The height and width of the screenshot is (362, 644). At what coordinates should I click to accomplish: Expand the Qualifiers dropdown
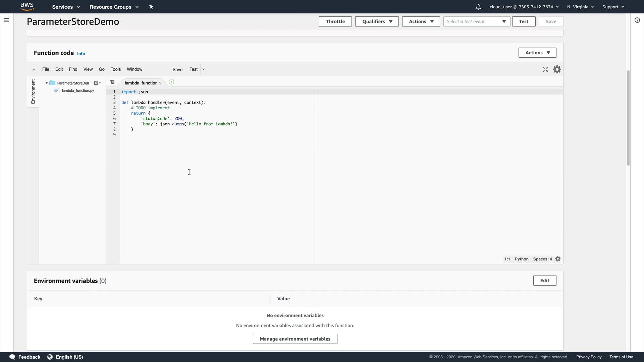click(x=377, y=21)
